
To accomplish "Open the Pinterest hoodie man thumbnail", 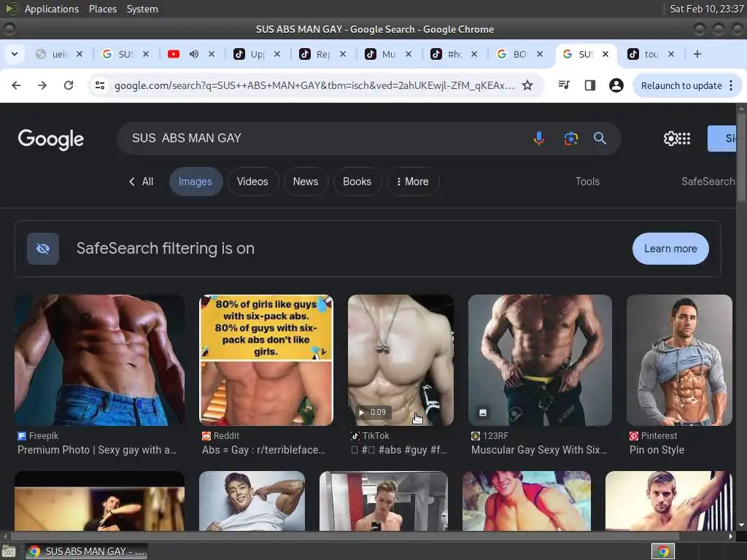I will (x=679, y=360).
